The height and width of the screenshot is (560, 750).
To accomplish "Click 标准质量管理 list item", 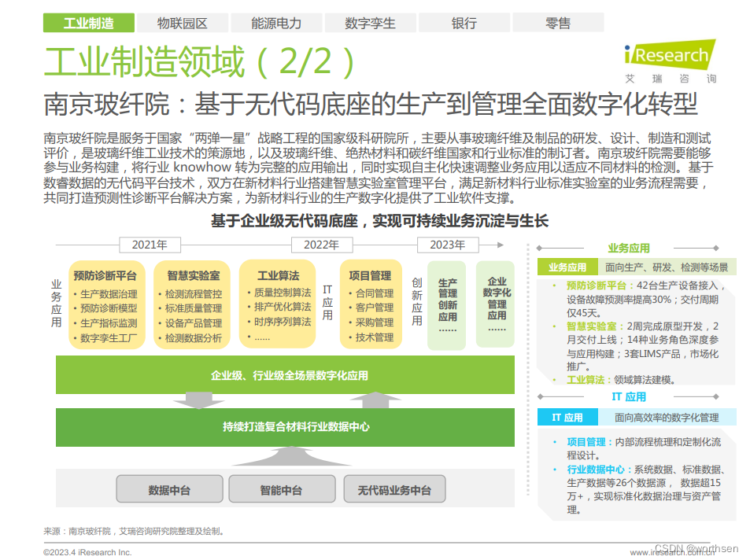I will tap(194, 308).
